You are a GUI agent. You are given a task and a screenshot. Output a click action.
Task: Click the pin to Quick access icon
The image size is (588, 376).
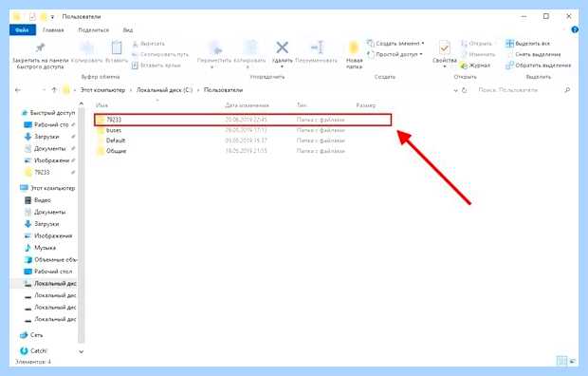(41, 47)
